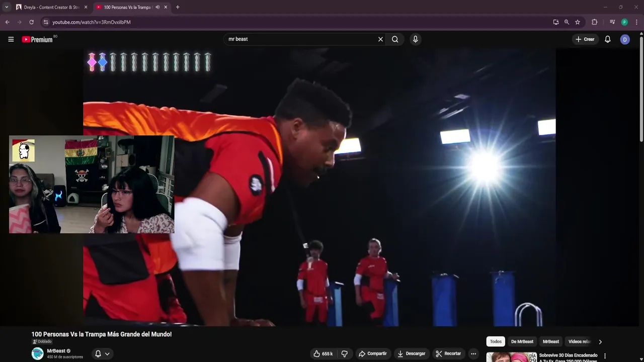Go forward in browser history

point(20,22)
